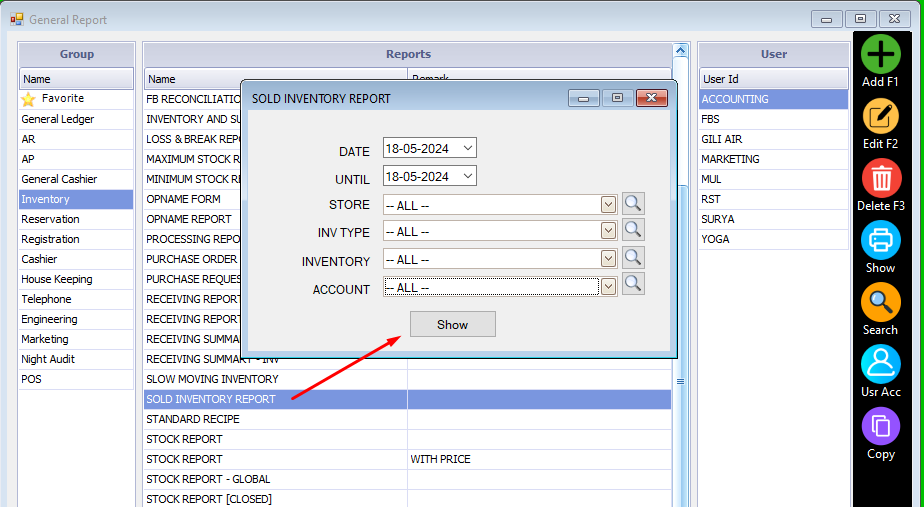Select GILI AIR user

click(x=773, y=139)
